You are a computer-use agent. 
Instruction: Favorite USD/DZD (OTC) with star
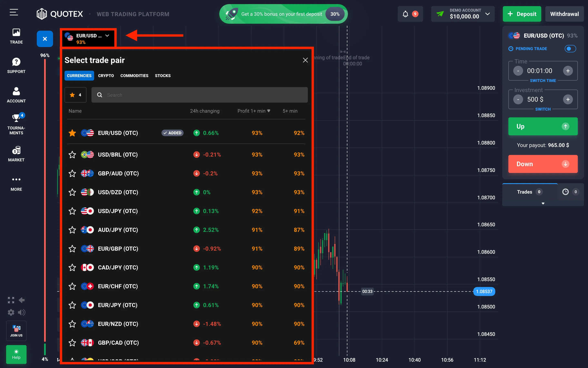tap(72, 192)
